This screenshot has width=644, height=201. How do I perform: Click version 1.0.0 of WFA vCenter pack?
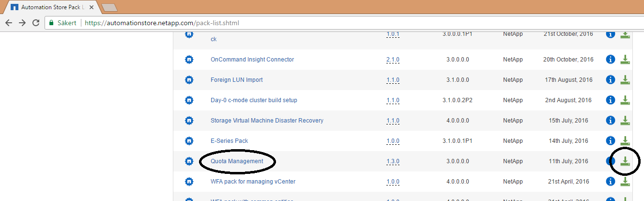click(x=393, y=182)
